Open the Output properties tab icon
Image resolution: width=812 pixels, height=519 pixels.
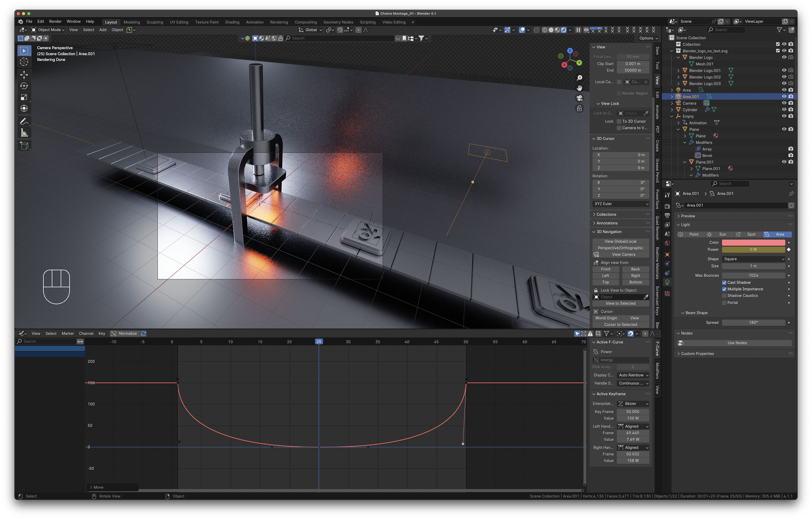coord(667,216)
